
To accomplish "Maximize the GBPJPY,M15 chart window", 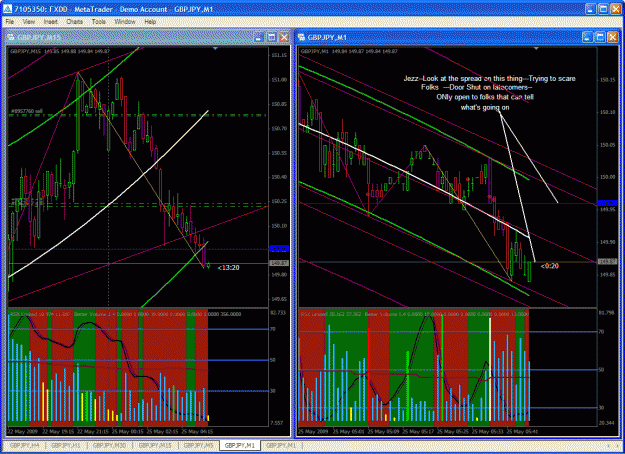I will (x=272, y=37).
